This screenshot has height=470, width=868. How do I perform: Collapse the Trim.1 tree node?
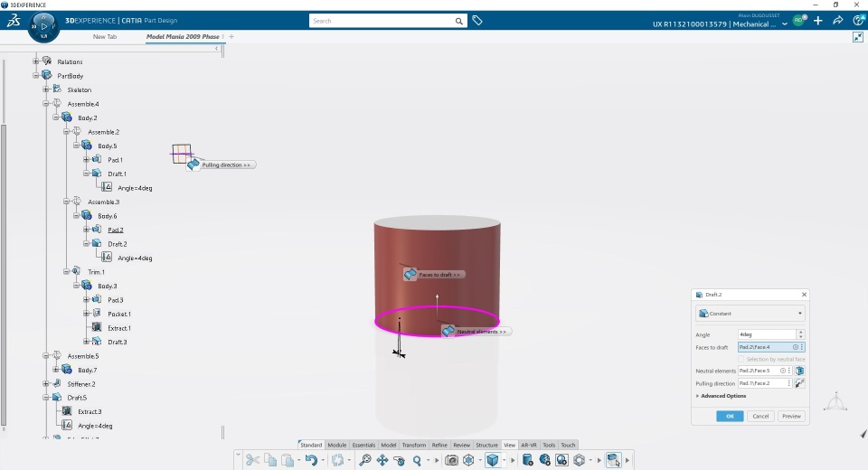[66, 271]
